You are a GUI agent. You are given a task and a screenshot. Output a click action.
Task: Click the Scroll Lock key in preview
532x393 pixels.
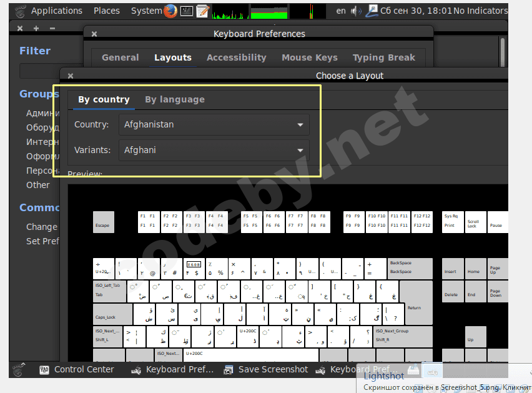tap(476, 222)
